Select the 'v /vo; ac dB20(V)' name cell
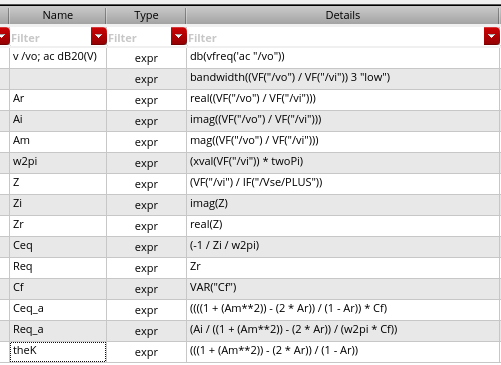 click(x=58, y=58)
